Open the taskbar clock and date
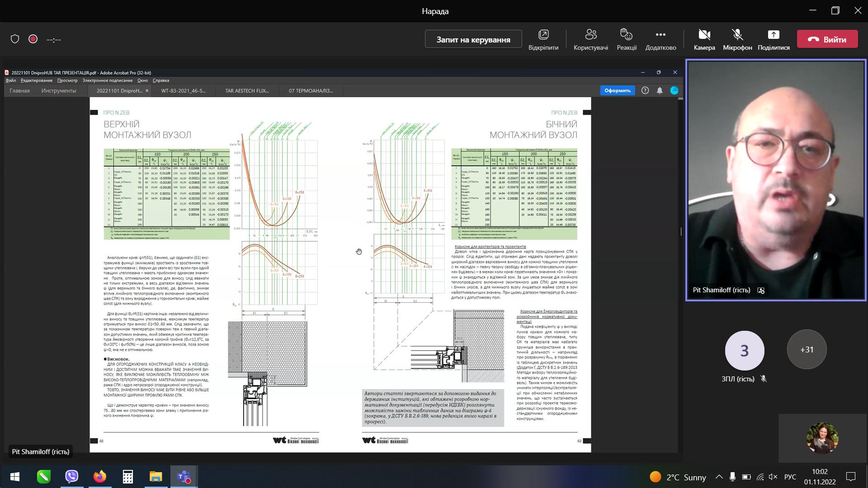This screenshot has width=868, height=488. (x=820, y=477)
